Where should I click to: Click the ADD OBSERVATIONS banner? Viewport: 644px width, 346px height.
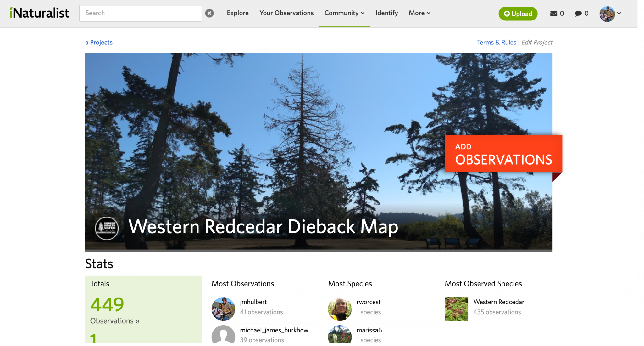[503, 154]
